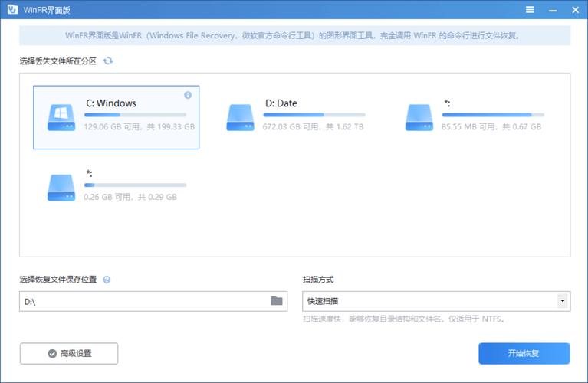The height and width of the screenshot is (383, 588).
Task: Click the D:\ save path field
Action: tap(153, 301)
